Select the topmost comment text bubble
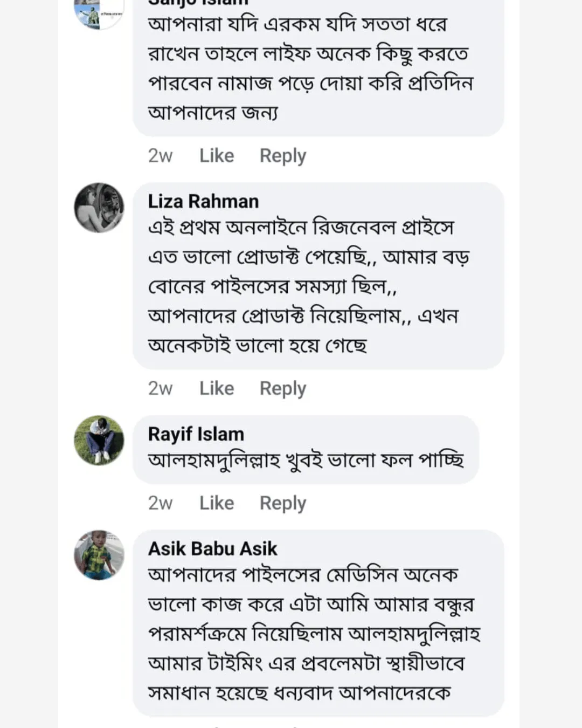Image resolution: width=582 pixels, height=728 pixels. (x=318, y=68)
